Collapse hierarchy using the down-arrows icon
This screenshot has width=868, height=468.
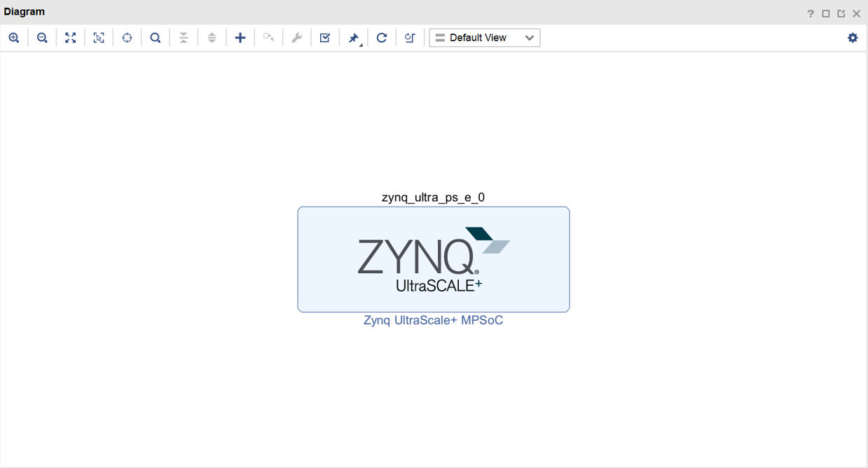[184, 37]
